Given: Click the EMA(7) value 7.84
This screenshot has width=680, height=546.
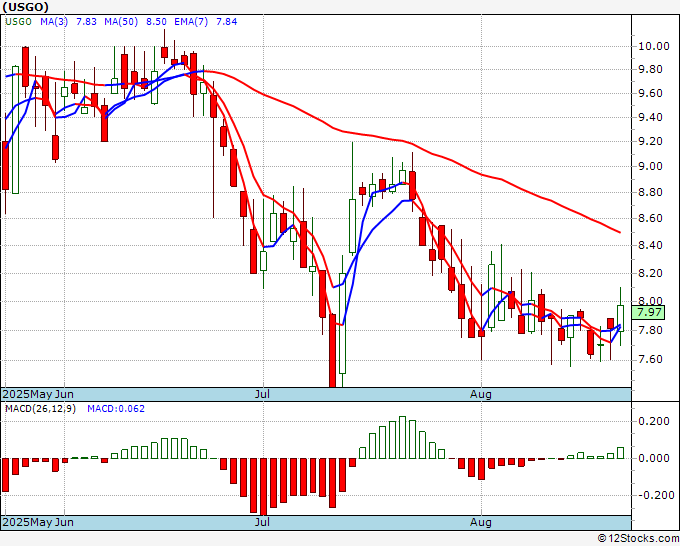Looking at the screenshot, I should (x=226, y=22).
